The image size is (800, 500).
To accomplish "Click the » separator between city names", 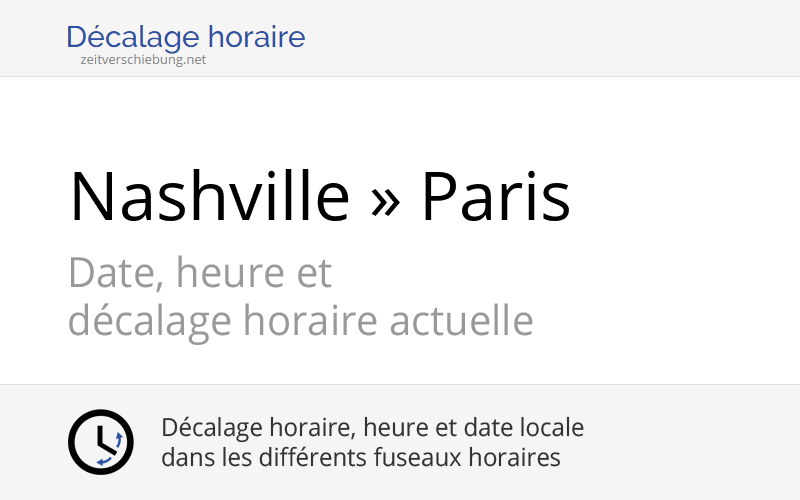I will point(385,200).
